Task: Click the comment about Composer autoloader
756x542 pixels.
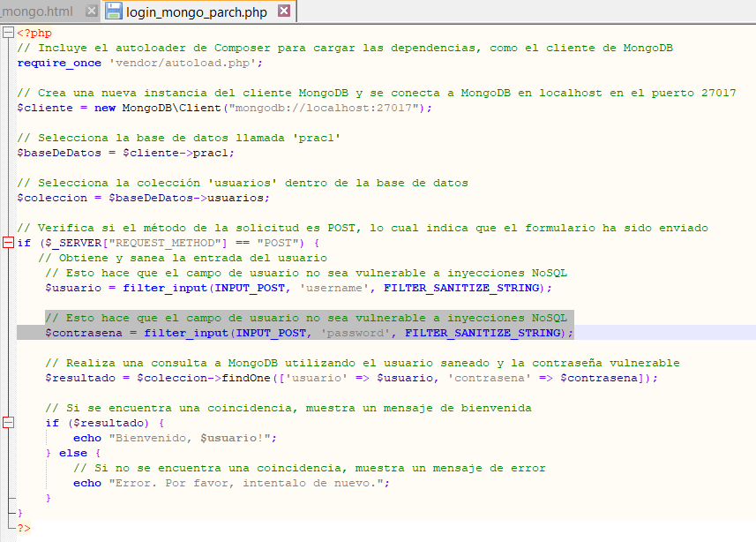Action: 345,49
